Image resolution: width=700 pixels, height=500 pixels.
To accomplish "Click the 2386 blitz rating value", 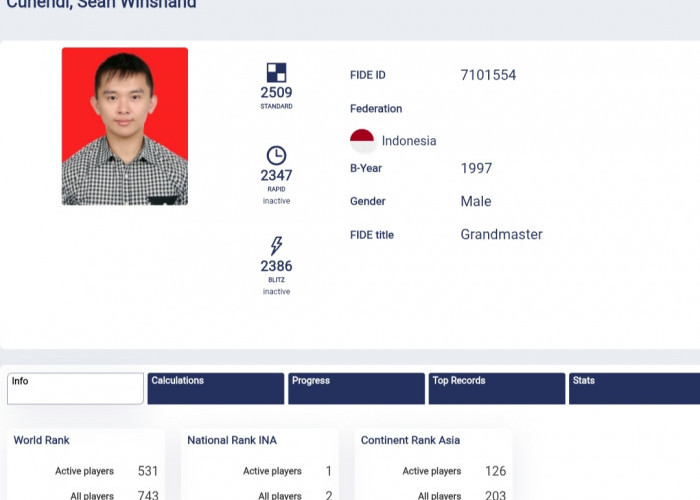I will click(276, 267).
